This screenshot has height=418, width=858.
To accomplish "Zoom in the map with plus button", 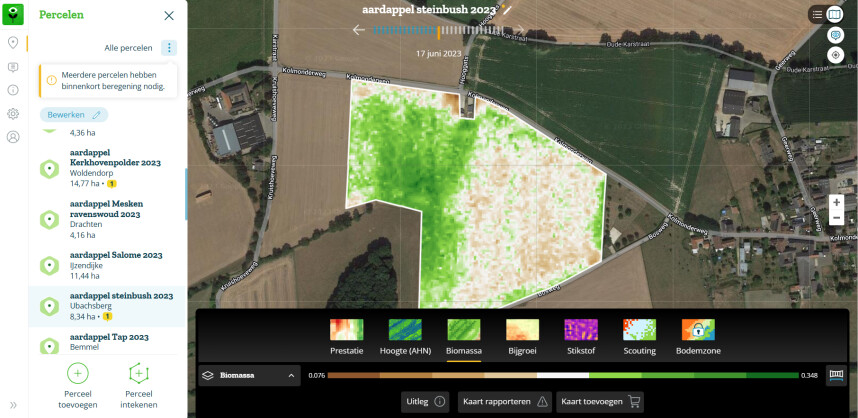I will pyautogui.click(x=836, y=201).
